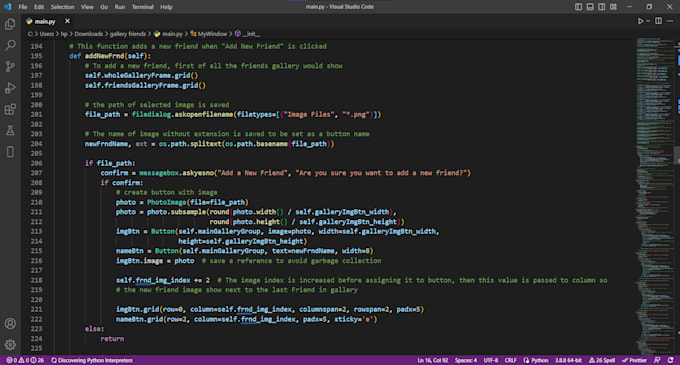Image resolution: width=680 pixels, height=365 pixels.
Task: Select the main.py editor tab
Action: (45, 21)
